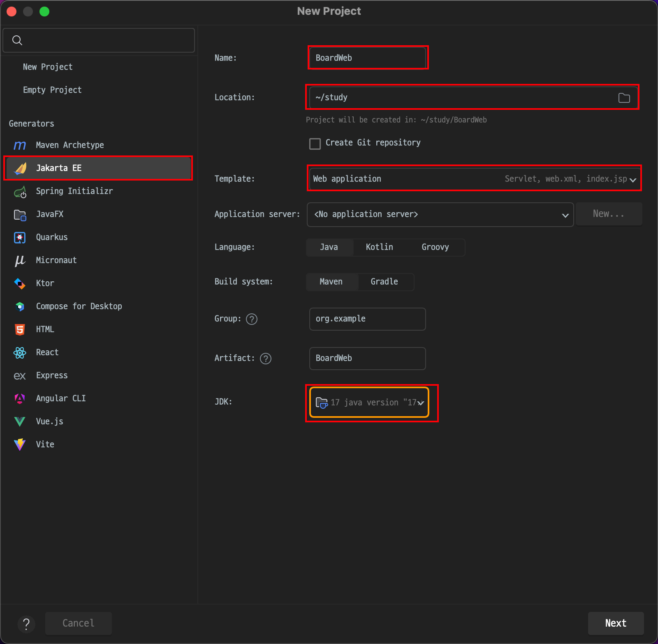Screen dimensions: 658x644
Task: Click the HTML5 shield icon
Action: click(20, 329)
